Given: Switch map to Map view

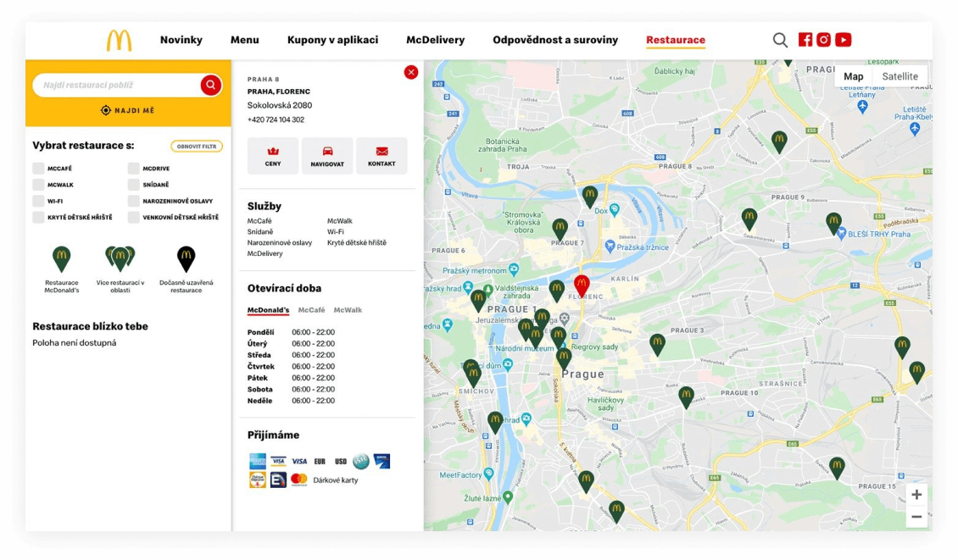Looking at the screenshot, I should pos(854,76).
